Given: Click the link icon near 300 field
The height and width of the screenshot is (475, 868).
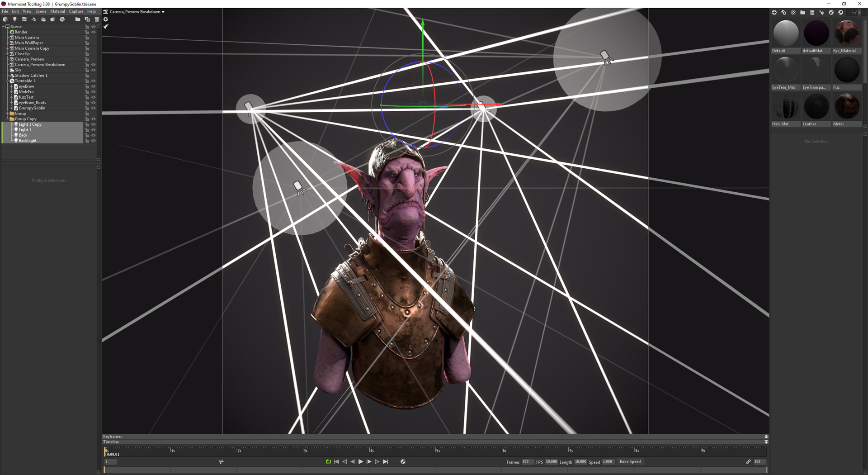Looking at the screenshot, I should tap(748, 462).
